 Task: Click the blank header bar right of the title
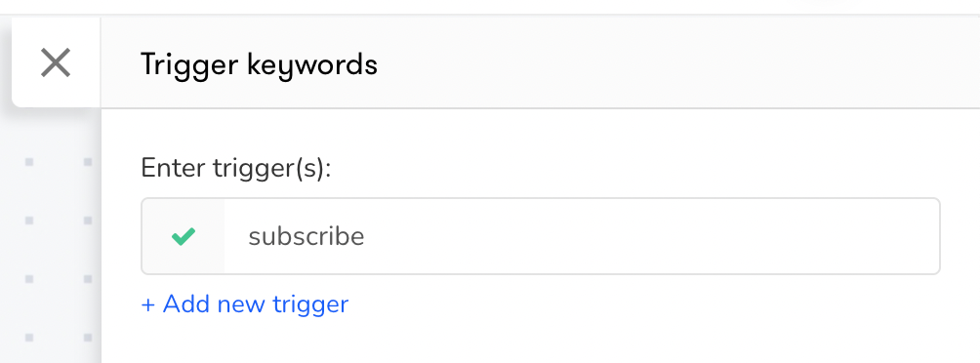pos(675,63)
